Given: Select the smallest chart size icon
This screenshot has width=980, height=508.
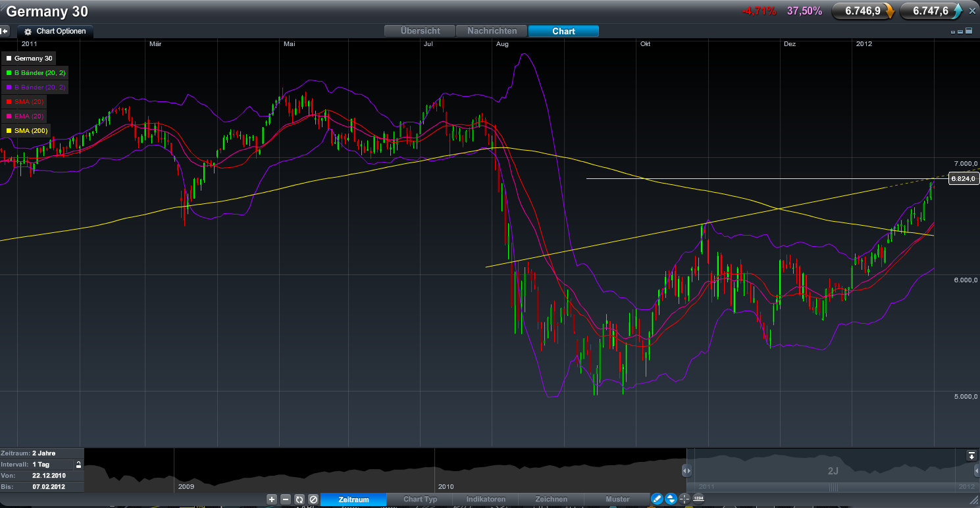Looking at the screenshot, I should [953, 32].
